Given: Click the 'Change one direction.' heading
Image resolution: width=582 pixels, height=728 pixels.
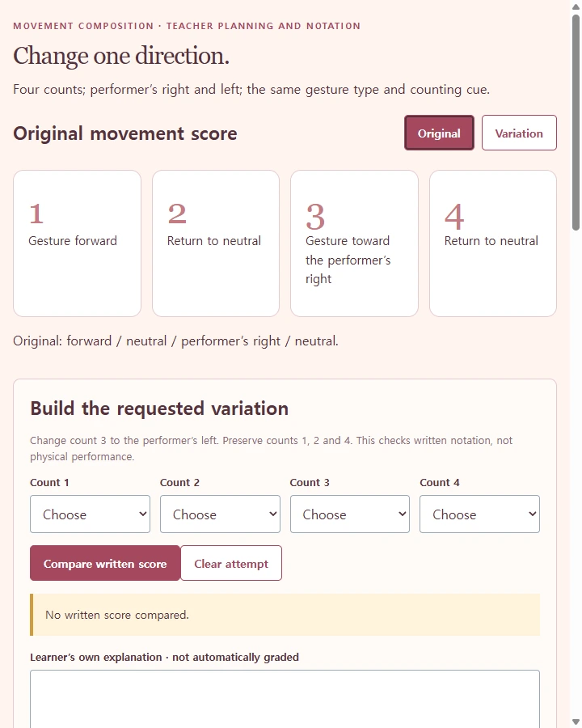Looking at the screenshot, I should (x=121, y=56).
